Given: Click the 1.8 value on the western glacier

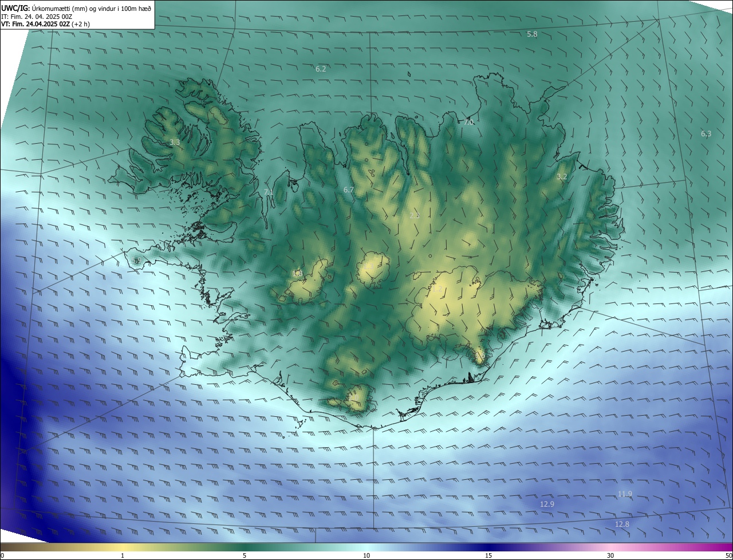Looking at the screenshot, I should point(297,274).
